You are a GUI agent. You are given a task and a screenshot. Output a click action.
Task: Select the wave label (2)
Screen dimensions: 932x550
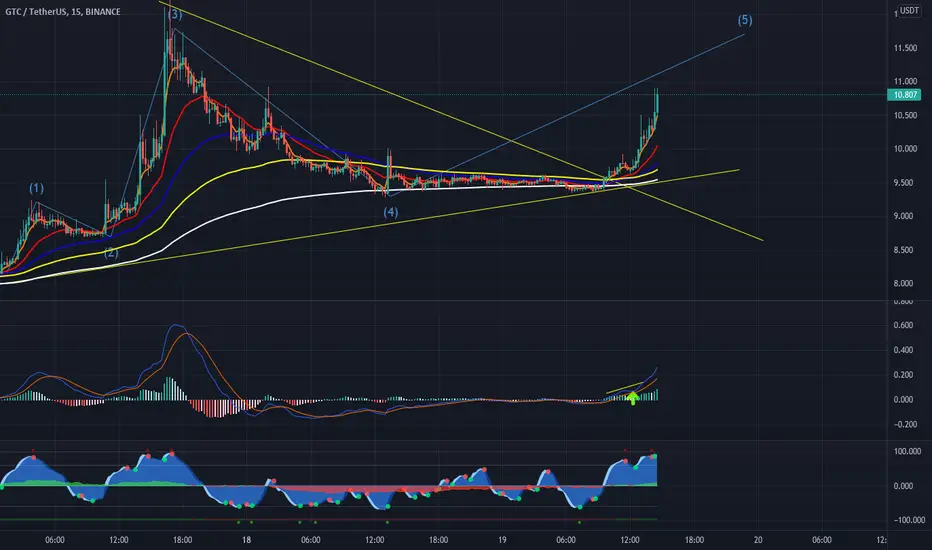(x=111, y=253)
